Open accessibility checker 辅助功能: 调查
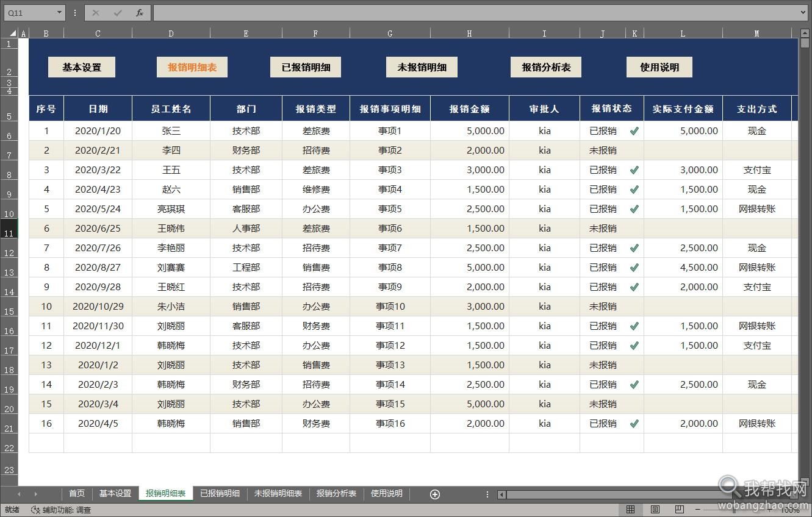The height and width of the screenshot is (517, 812). (60, 510)
